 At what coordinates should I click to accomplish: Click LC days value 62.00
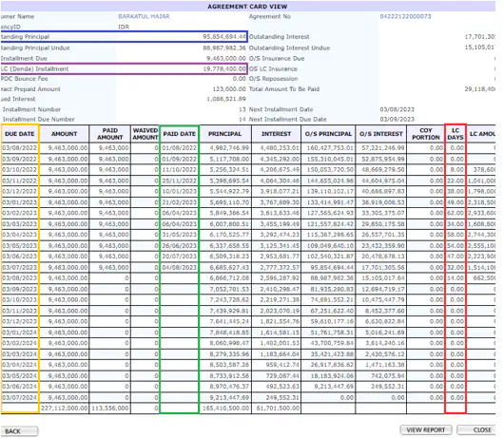pos(456,213)
